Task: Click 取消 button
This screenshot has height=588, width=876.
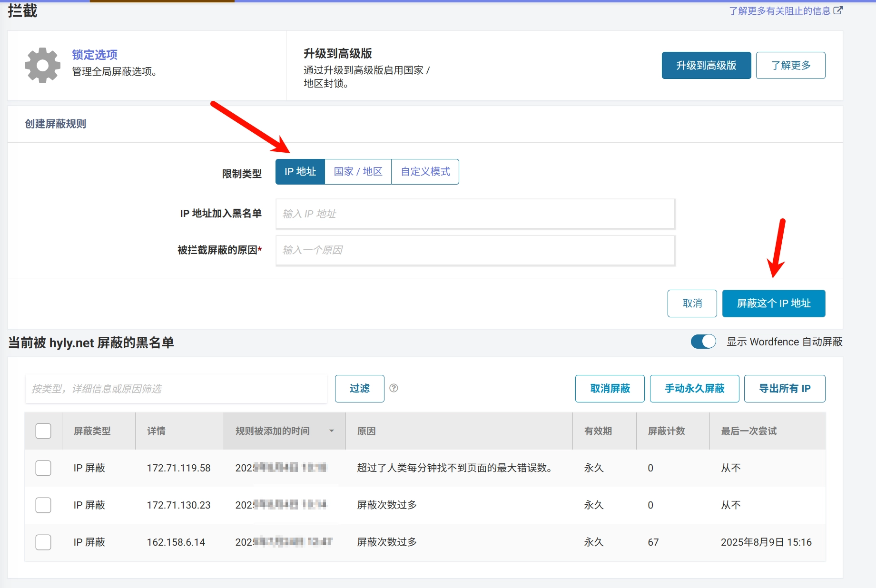Action: pyautogui.click(x=692, y=304)
